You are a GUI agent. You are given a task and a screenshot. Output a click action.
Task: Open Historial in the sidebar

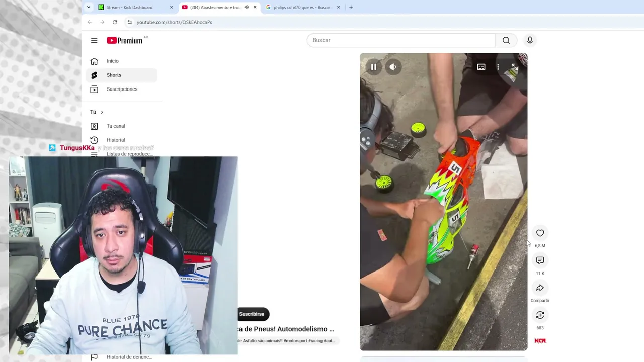click(122, 140)
